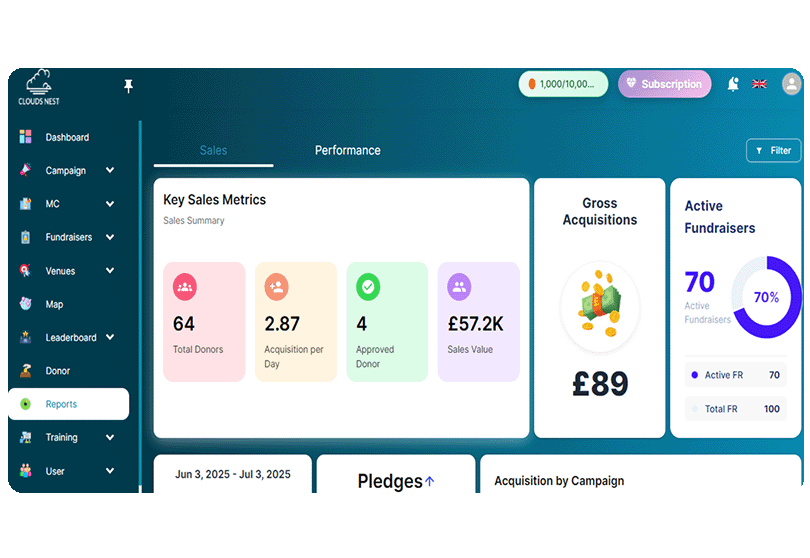
Task: Click the Total FR 100 row
Action: [x=736, y=409]
